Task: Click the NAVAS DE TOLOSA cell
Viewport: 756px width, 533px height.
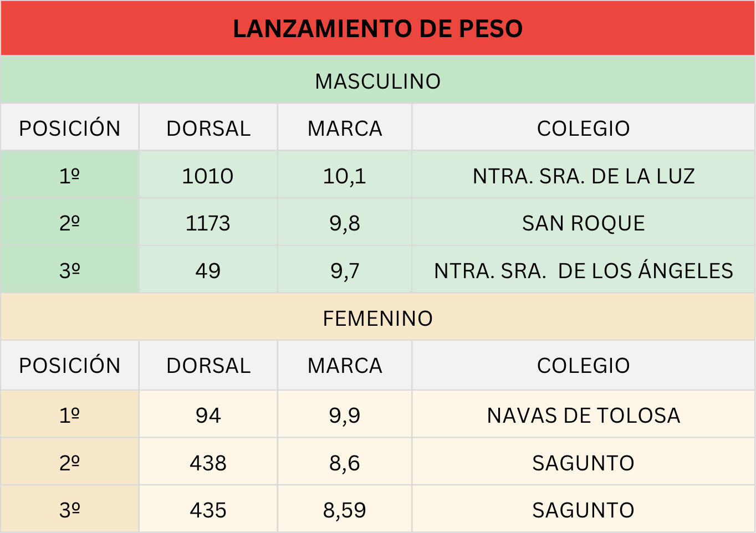Action: tap(583, 416)
